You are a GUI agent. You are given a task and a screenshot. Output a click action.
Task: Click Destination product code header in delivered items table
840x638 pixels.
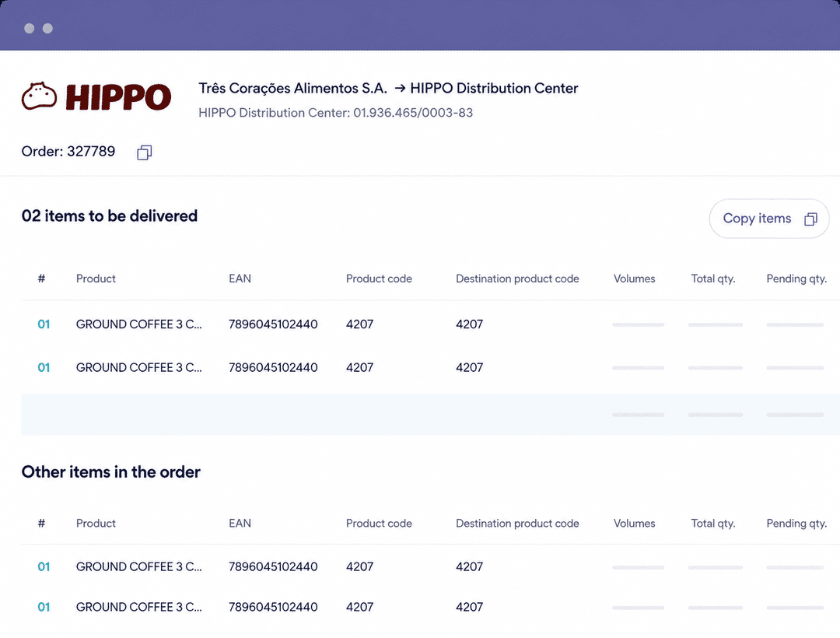[x=517, y=279]
